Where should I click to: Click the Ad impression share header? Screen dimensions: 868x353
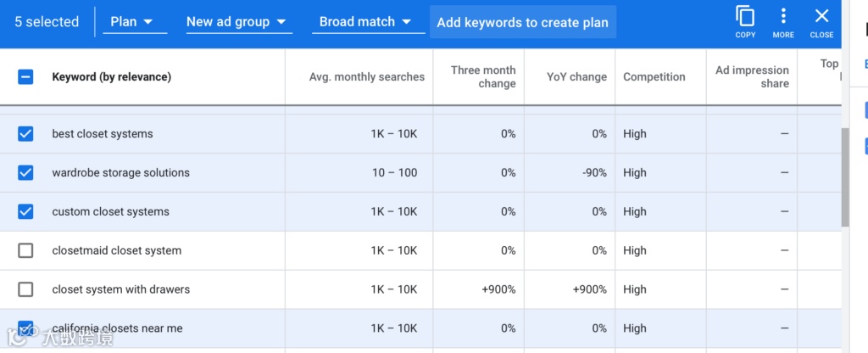pyautogui.click(x=752, y=76)
